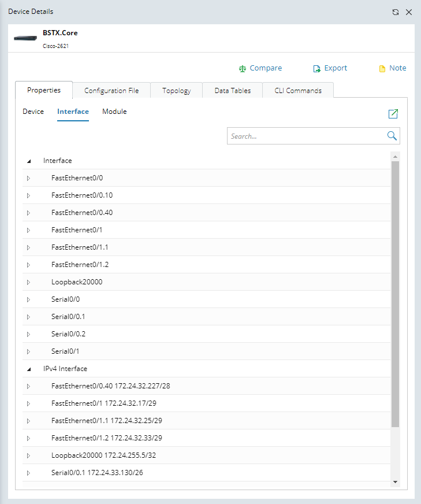The image size is (421, 504).
Task: Click the search magnifier icon
Action: pos(392,136)
